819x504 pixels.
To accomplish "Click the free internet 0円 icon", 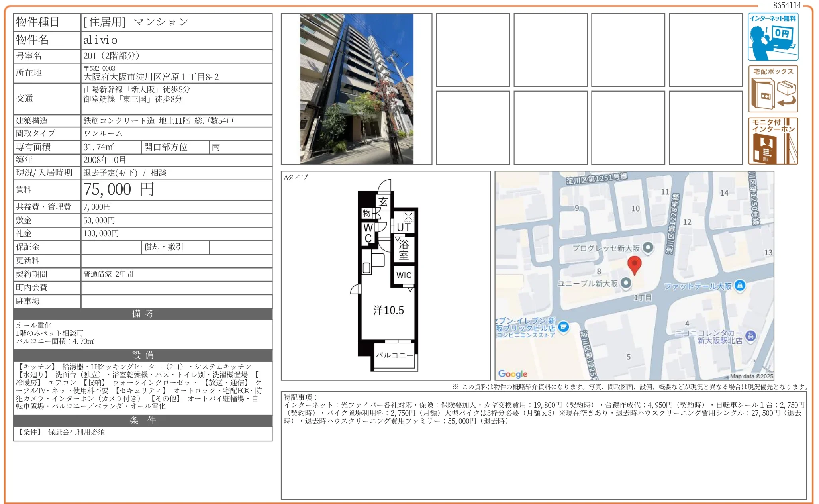I will [x=773, y=37].
